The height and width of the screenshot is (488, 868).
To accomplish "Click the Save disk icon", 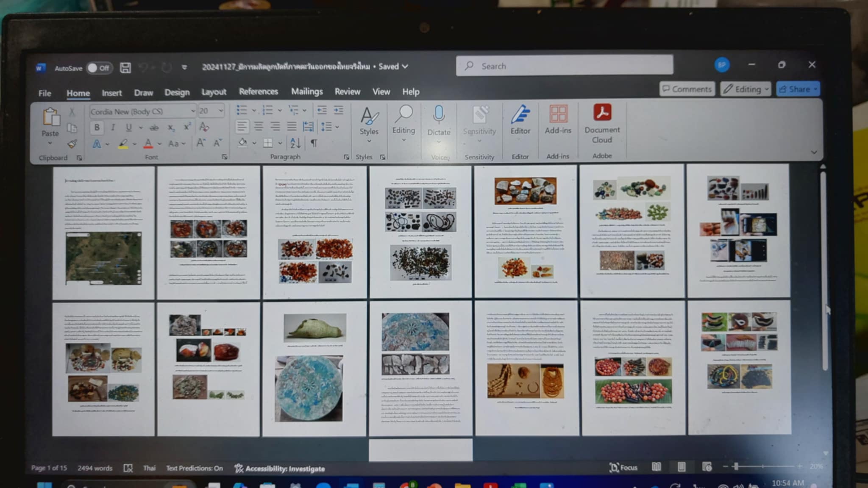I will coord(125,68).
